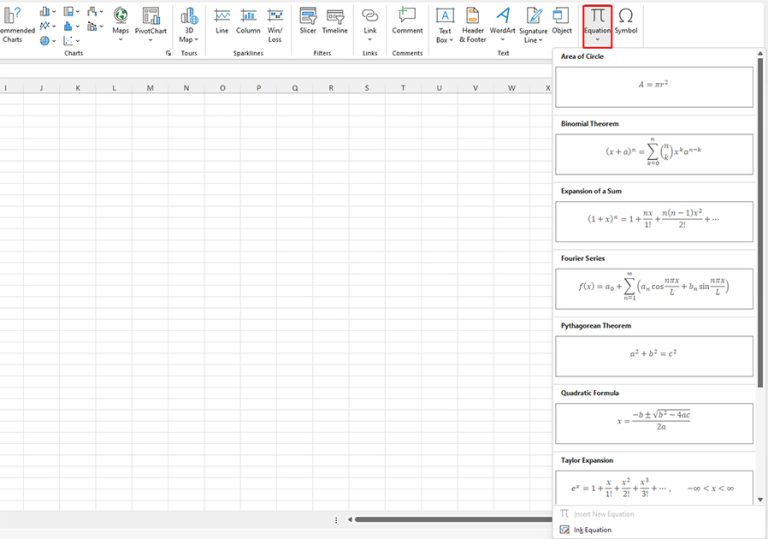Select column header M

click(150, 88)
